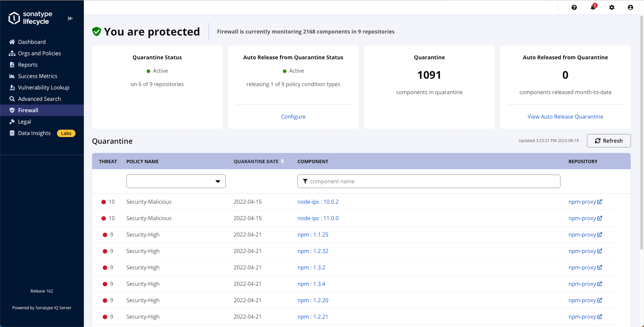The width and height of the screenshot is (644, 327).
Task: Click the Sonatype Lifecycle logo
Action: 31,18
